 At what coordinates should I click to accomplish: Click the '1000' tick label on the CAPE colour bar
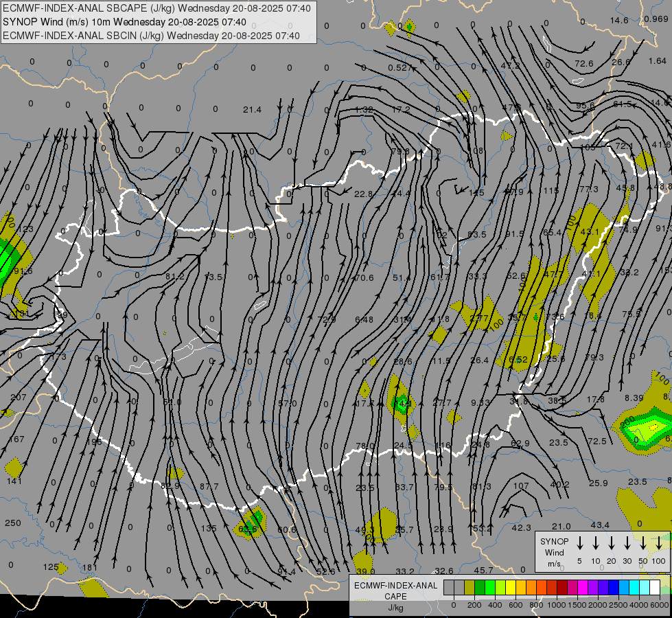(556, 605)
